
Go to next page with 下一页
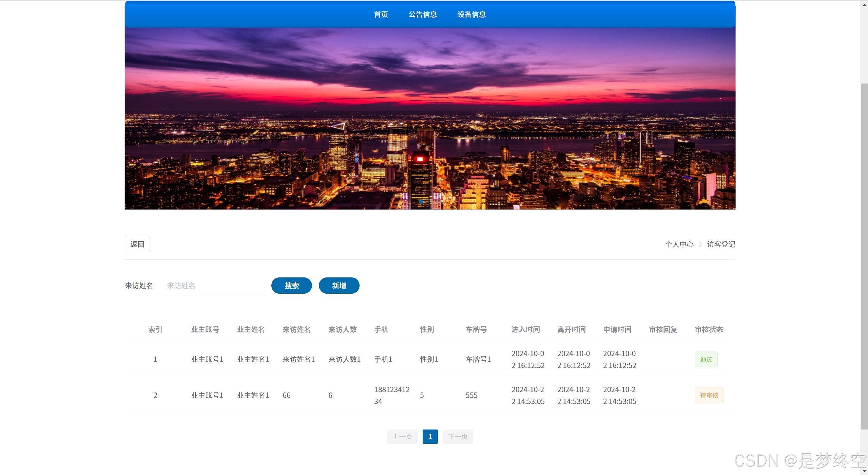[x=458, y=437]
